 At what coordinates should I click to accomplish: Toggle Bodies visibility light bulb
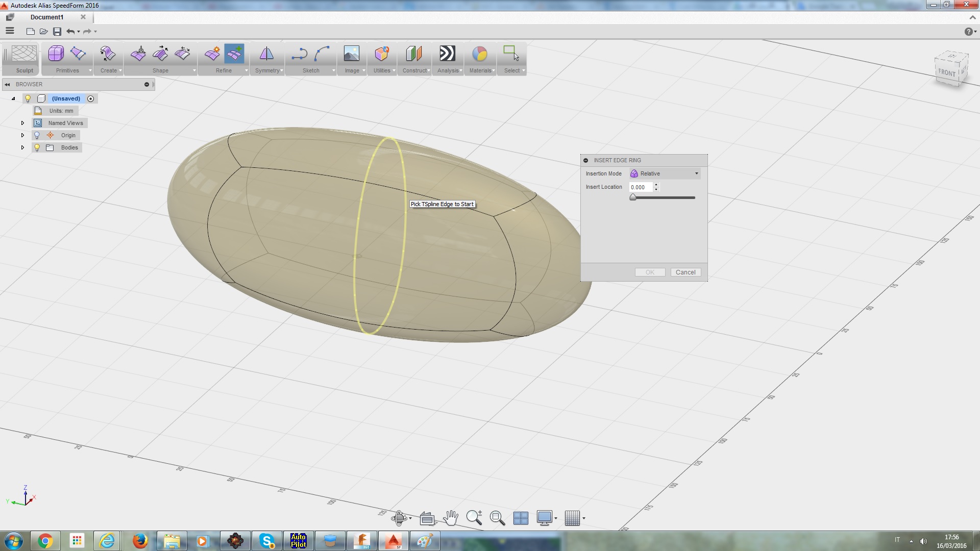[37, 147]
